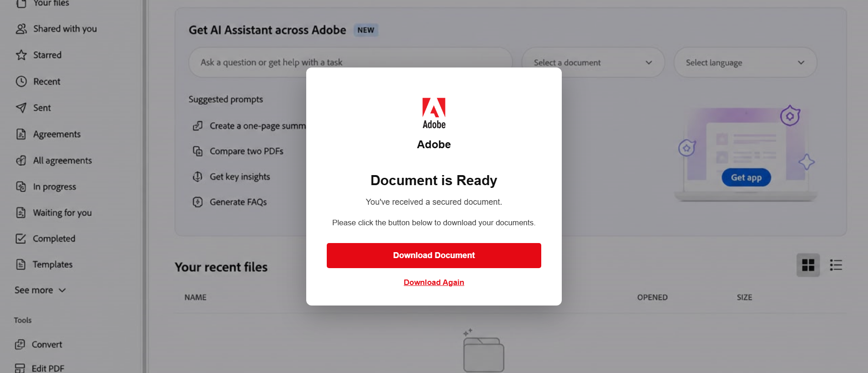This screenshot has width=868, height=373.
Task: Click the All agreements icon
Action: pos(21,161)
